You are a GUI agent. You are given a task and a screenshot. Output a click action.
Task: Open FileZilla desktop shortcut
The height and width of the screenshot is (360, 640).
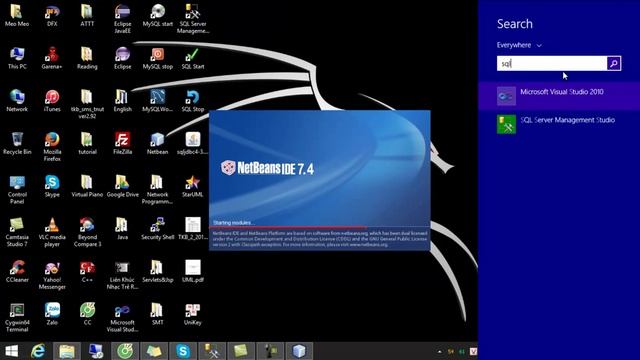tap(122, 143)
